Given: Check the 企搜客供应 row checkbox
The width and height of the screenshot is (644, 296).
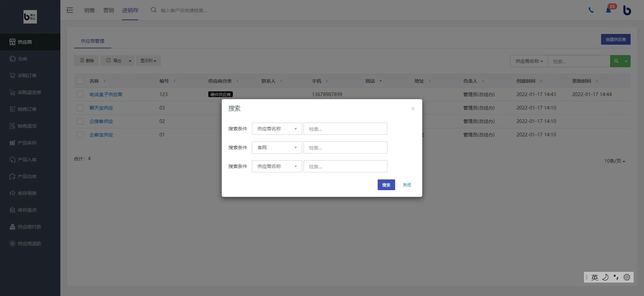Looking at the screenshot, I should pos(80,121).
